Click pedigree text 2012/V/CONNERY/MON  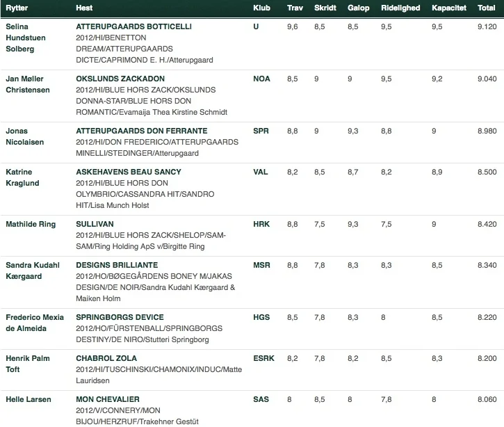coord(118,410)
